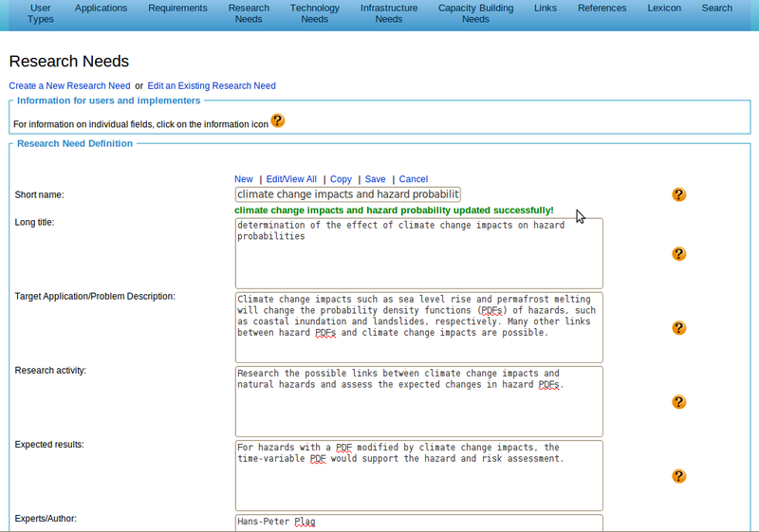Click the Edit/View All link
Viewport: 759px width, 532px height.
pos(291,179)
